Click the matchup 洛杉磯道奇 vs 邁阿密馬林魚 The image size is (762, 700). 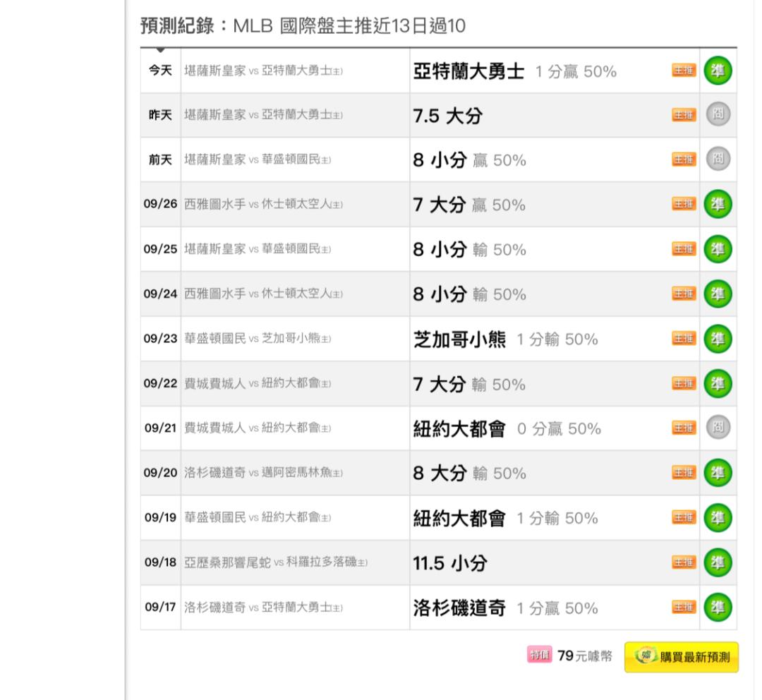[263, 473]
